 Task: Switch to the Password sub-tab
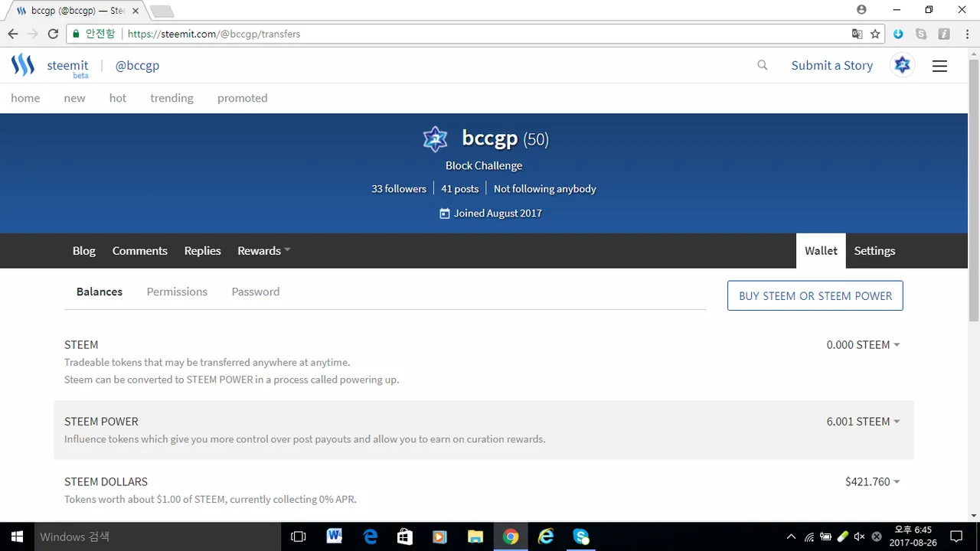tap(255, 292)
